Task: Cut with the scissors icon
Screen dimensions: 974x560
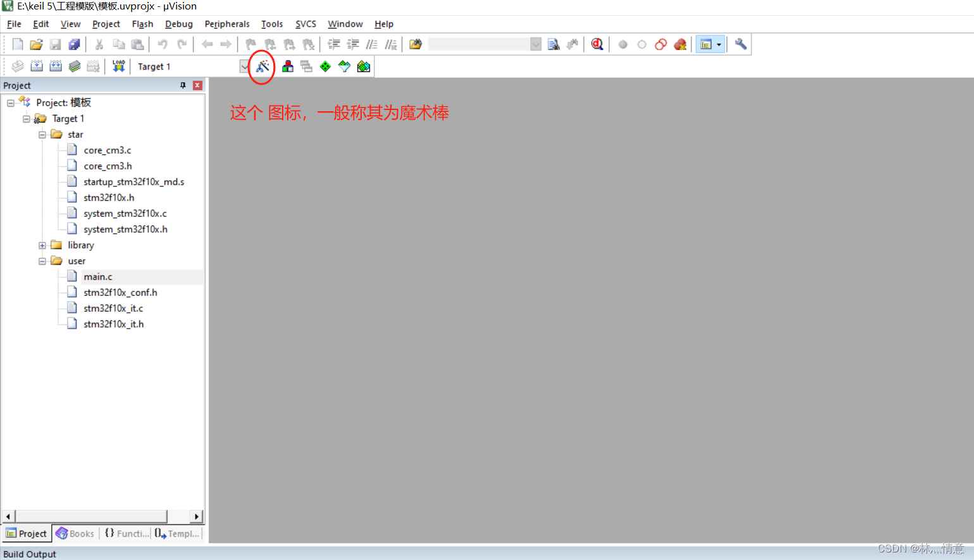Action: point(99,44)
